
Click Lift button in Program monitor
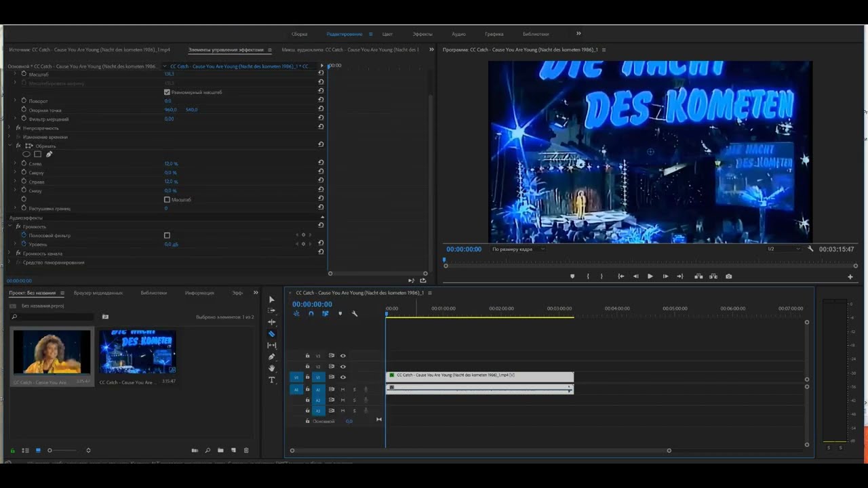click(x=698, y=277)
